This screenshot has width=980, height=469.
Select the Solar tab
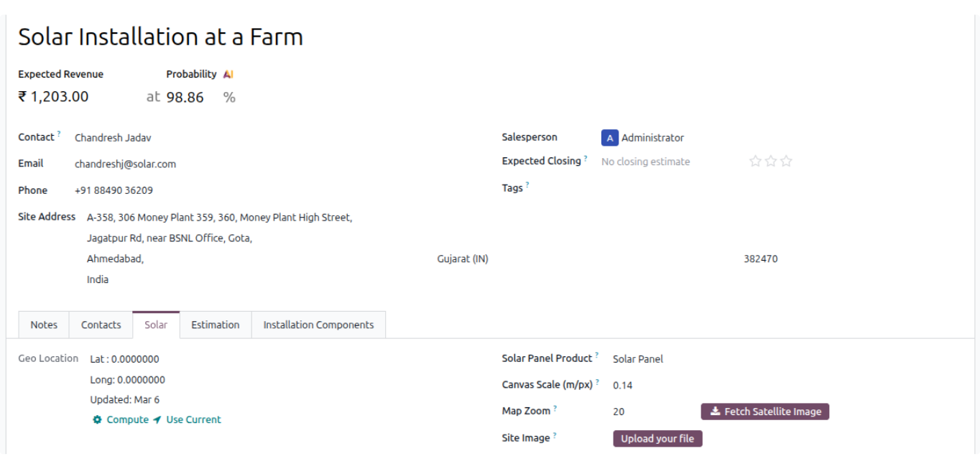156,325
